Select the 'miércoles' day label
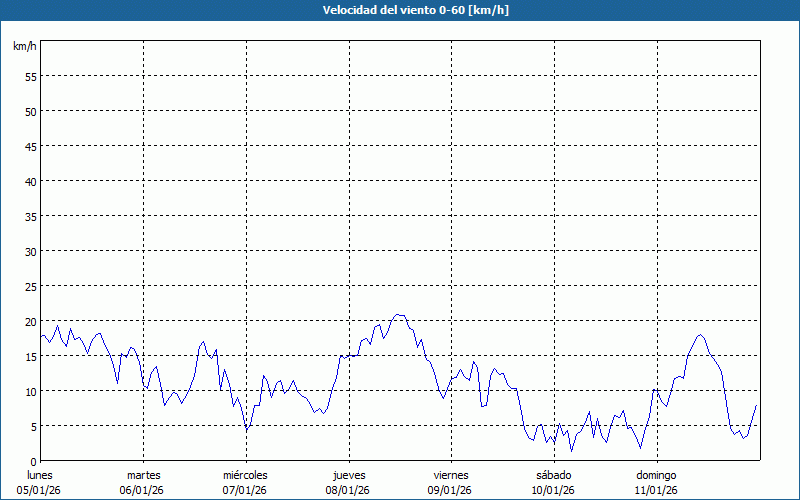This screenshot has height=500, width=800. [246, 474]
